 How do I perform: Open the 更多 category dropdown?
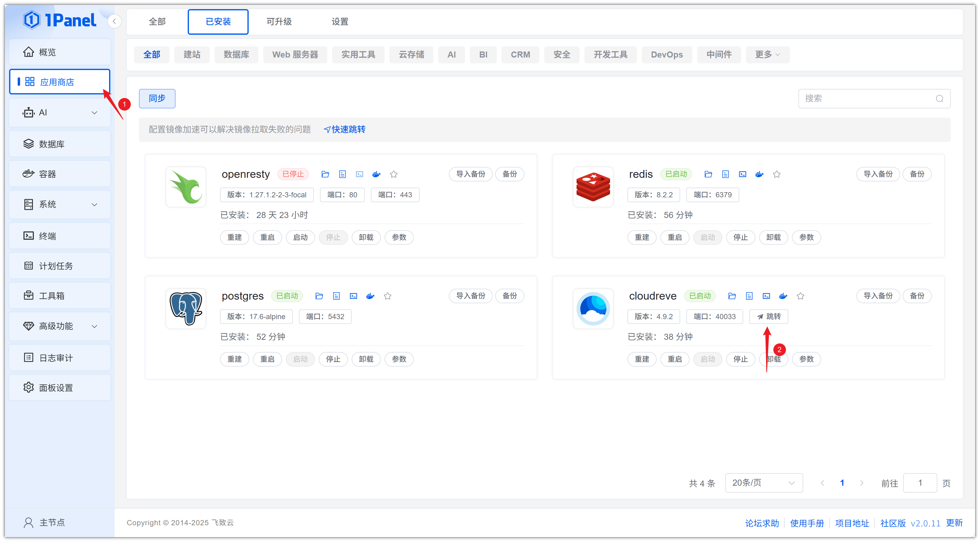[x=767, y=54]
